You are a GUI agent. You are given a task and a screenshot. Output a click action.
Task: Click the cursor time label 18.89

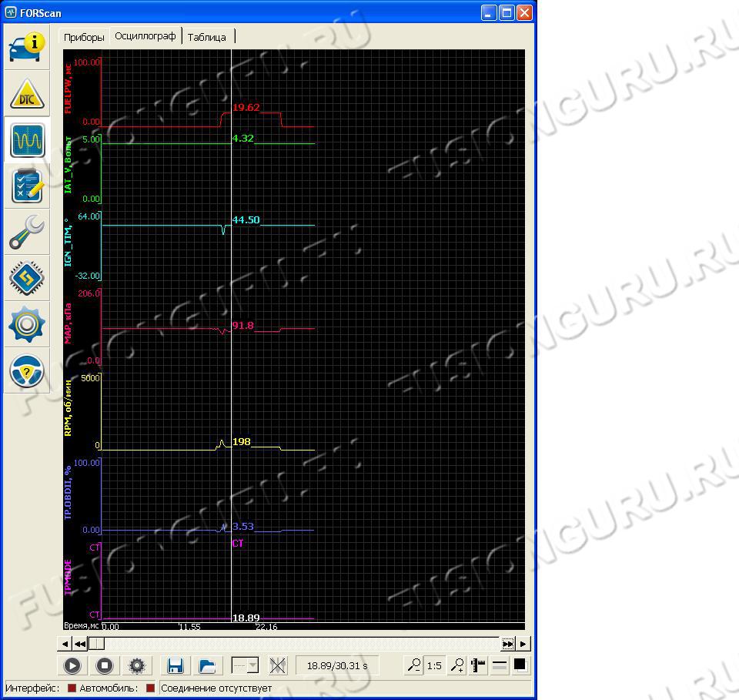pyautogui.click(x=246, y=618)
